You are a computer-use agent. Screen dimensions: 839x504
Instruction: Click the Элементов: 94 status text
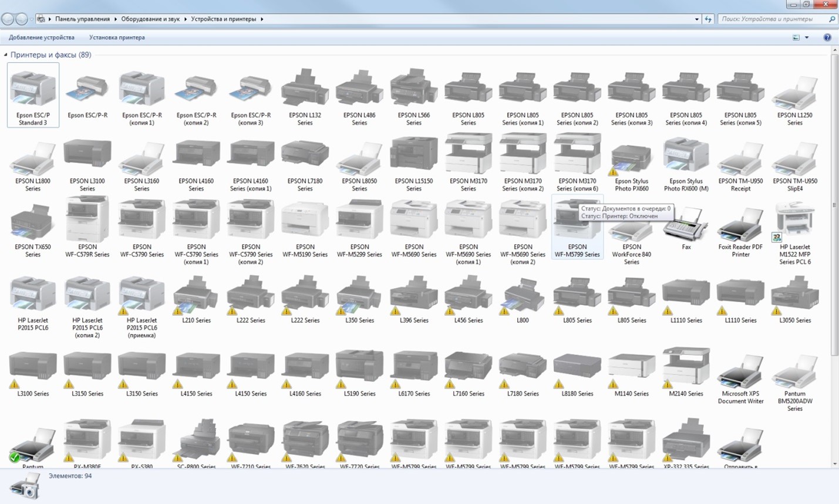tap(70, 476)
